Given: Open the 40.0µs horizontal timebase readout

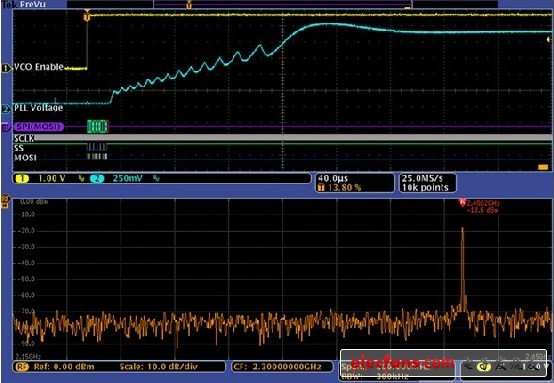Looking at the screenshot, I should pos(354,183).
